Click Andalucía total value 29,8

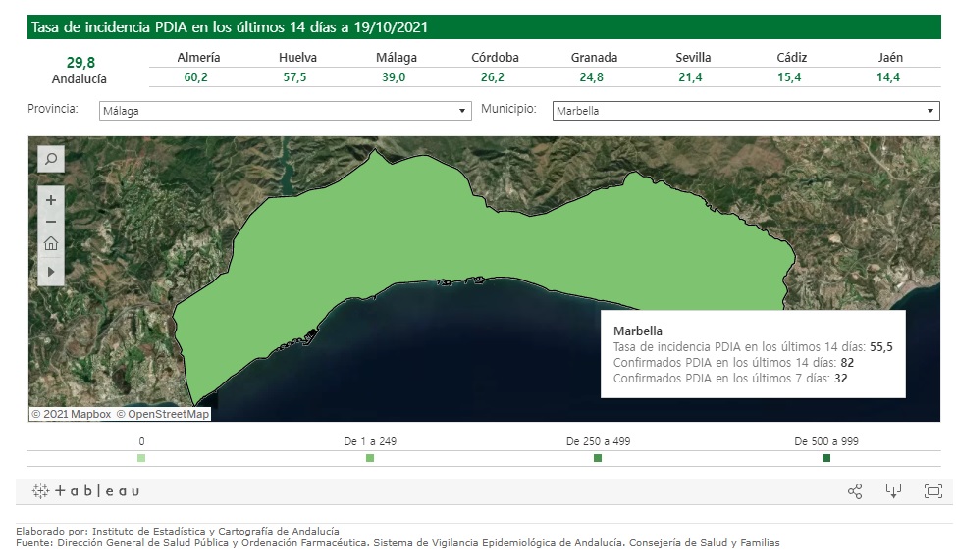coord(80,62)
